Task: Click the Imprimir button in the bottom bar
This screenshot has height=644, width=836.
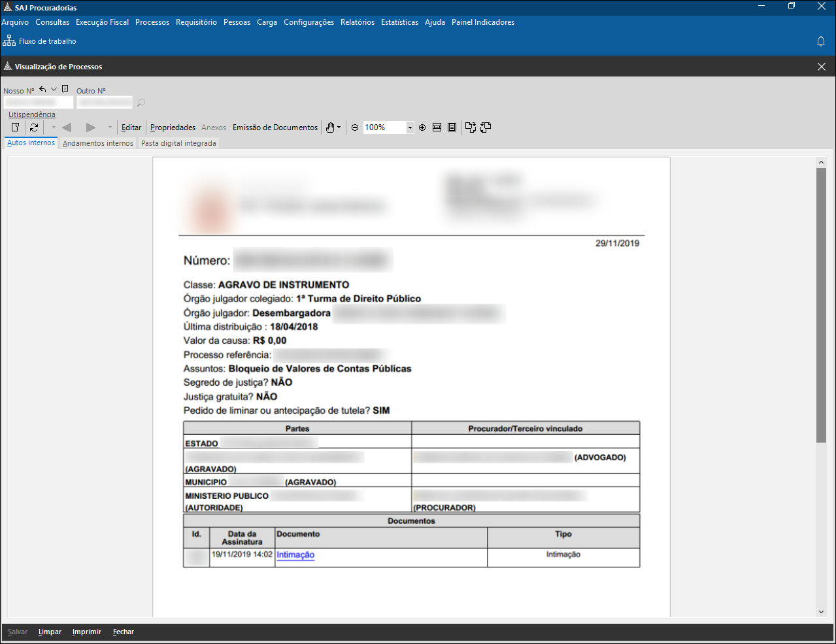Action: click(87, 632)
